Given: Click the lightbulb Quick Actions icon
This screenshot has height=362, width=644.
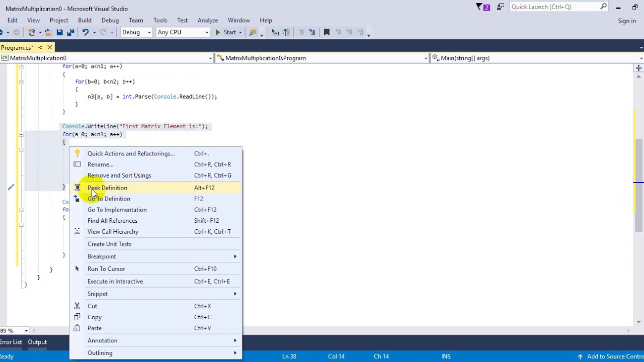Looking at the screenshot, I should coord(77,153).
